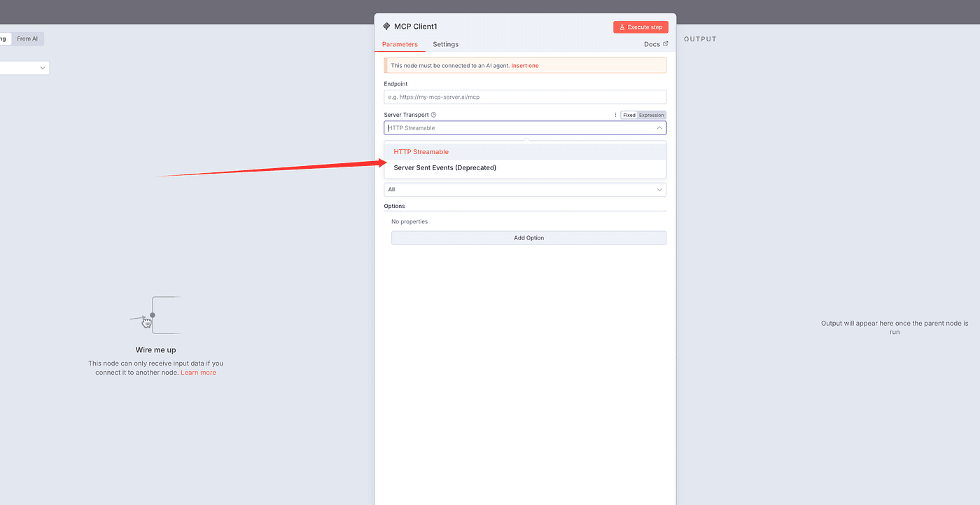Open the dropdown in the left input panel
The width and height of the screenshot is (980, 505).
click(x=24, y=68)
